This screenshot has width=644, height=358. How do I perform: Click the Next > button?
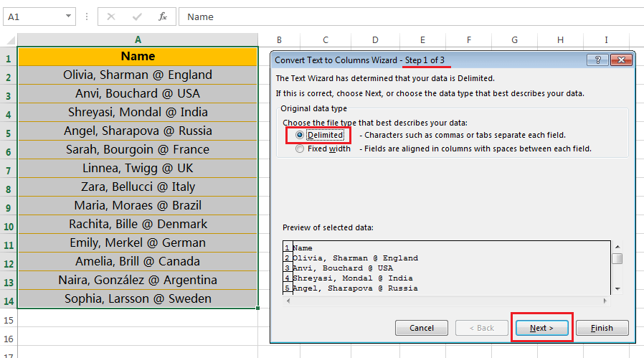point(541,328)
